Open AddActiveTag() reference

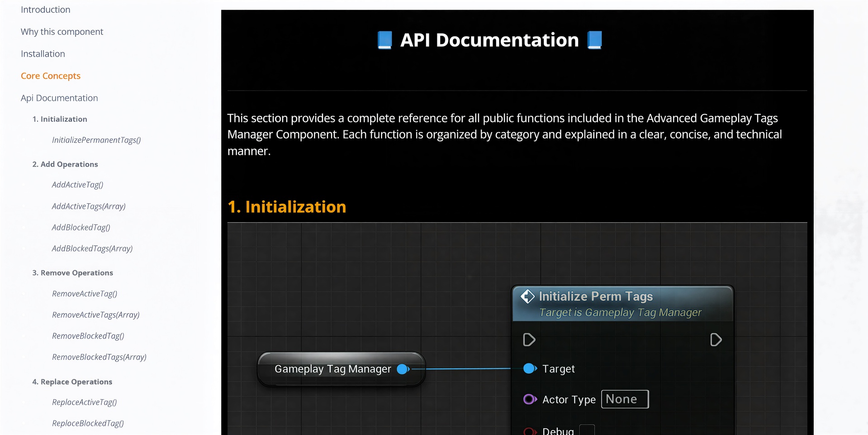(78, 185)
